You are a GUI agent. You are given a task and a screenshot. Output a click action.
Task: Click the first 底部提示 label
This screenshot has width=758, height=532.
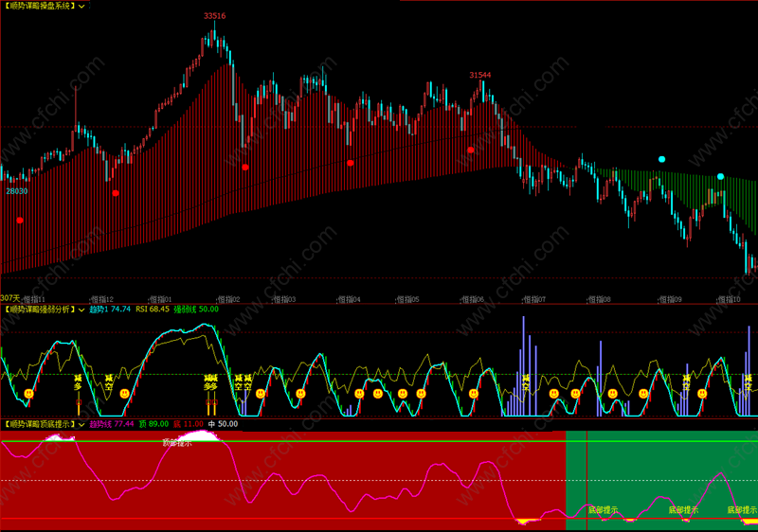603,510
